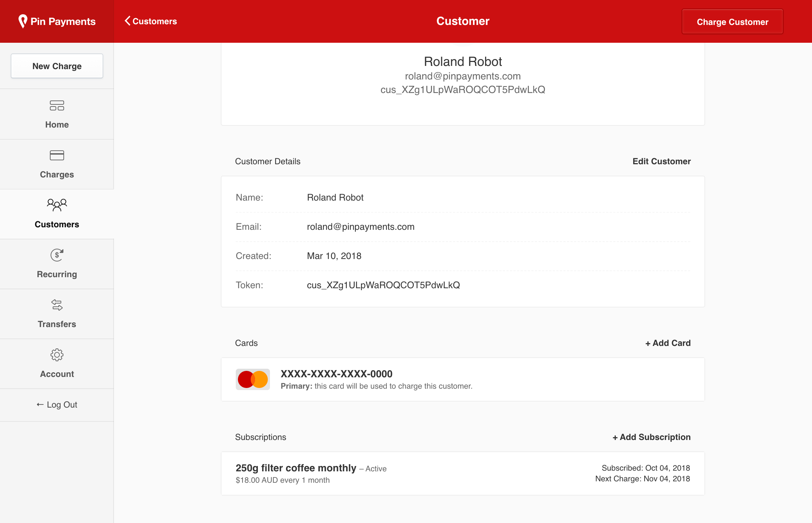Click the Edit Customer link
812x523 pixels.
pyautogui.click(x=662, y=161)
